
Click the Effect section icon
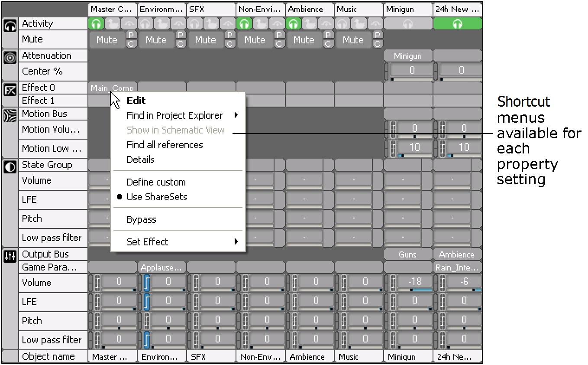[10, 90]
